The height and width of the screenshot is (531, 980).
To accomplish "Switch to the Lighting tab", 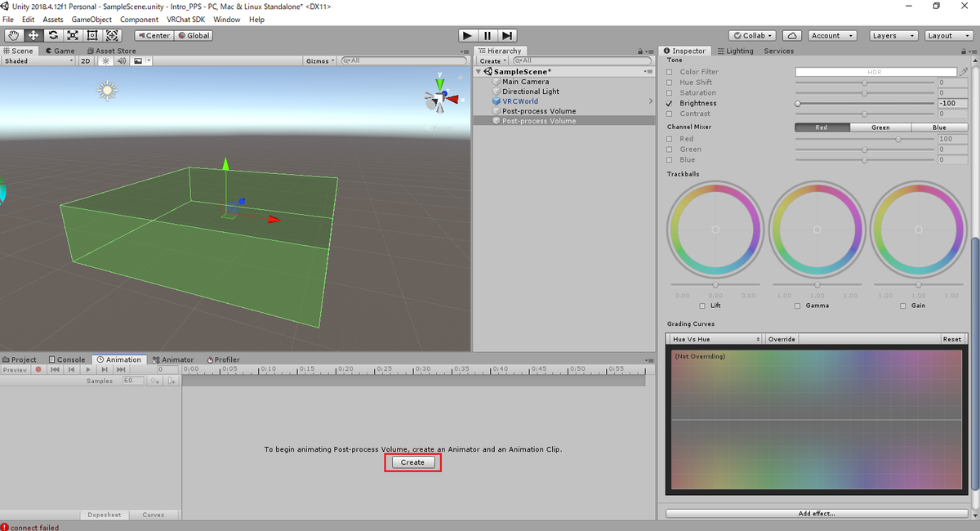I will coord(735,51).
